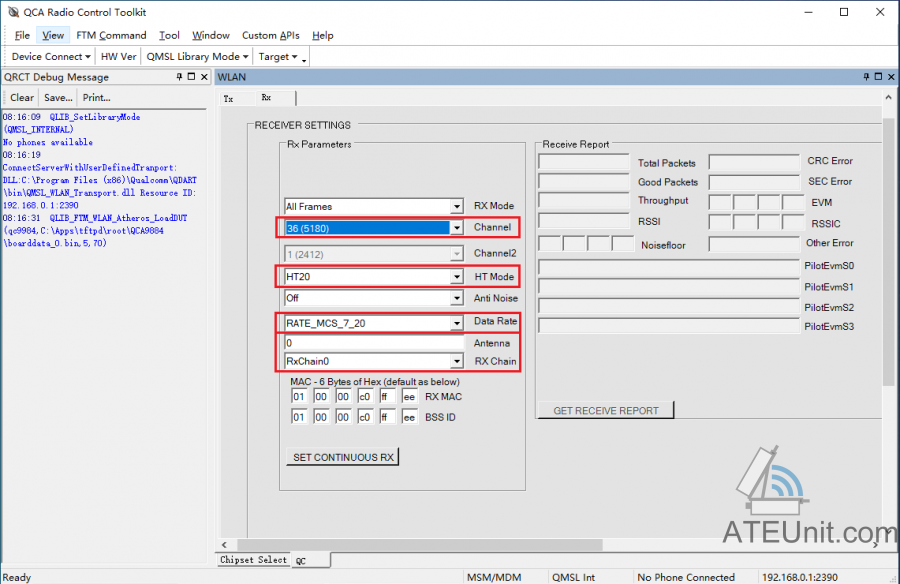This screenshot has height=584, width=900.
Task: Open the Window menu
Action: point(211,35)
